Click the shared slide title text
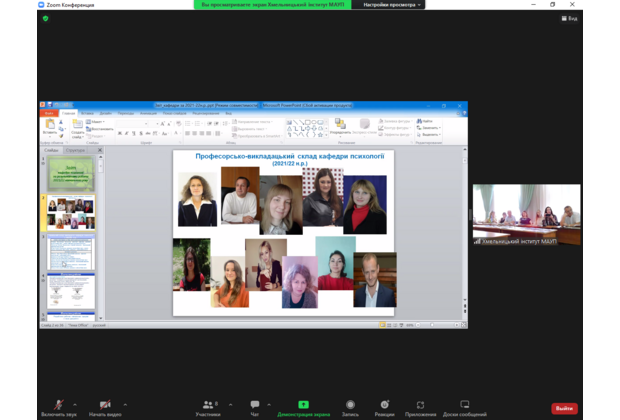 coord(283,159)
